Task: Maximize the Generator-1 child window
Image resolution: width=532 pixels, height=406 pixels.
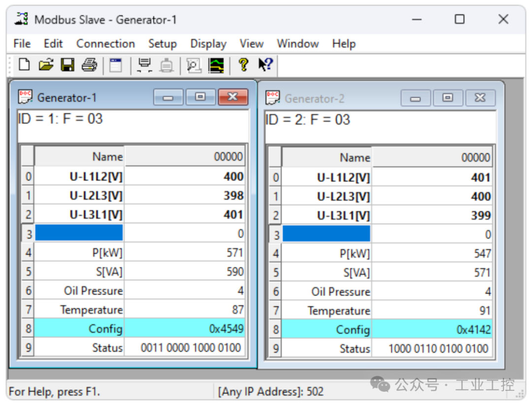Action: (x=200, y=97)
